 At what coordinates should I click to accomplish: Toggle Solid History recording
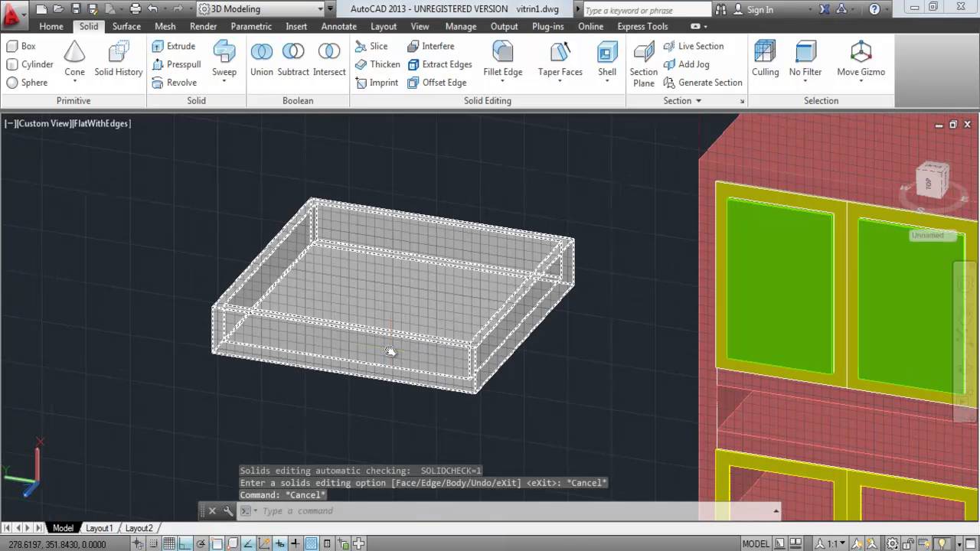pyautogui.click(x=119, y=58)
